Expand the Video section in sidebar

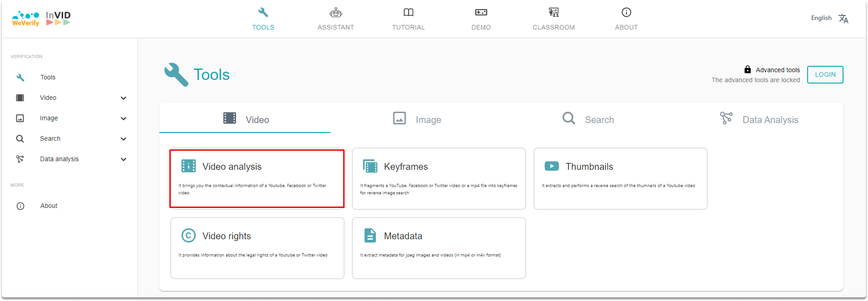click(123, 98)
